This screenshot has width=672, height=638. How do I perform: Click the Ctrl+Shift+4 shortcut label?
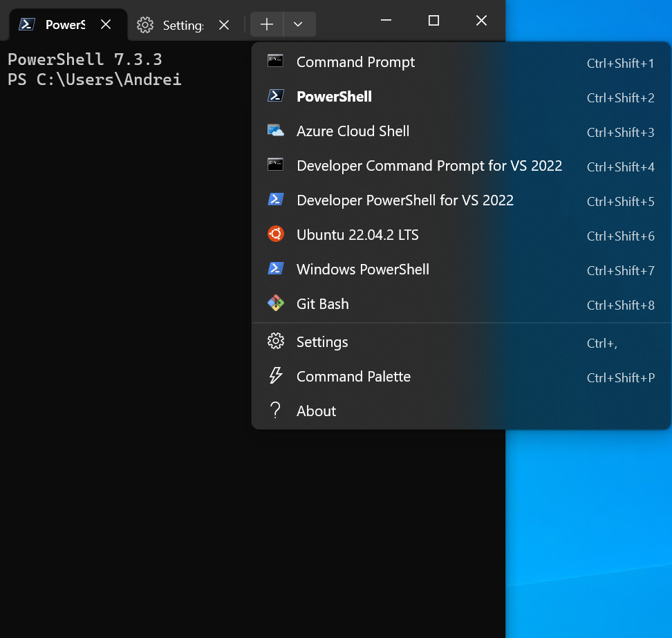(620, 167)
